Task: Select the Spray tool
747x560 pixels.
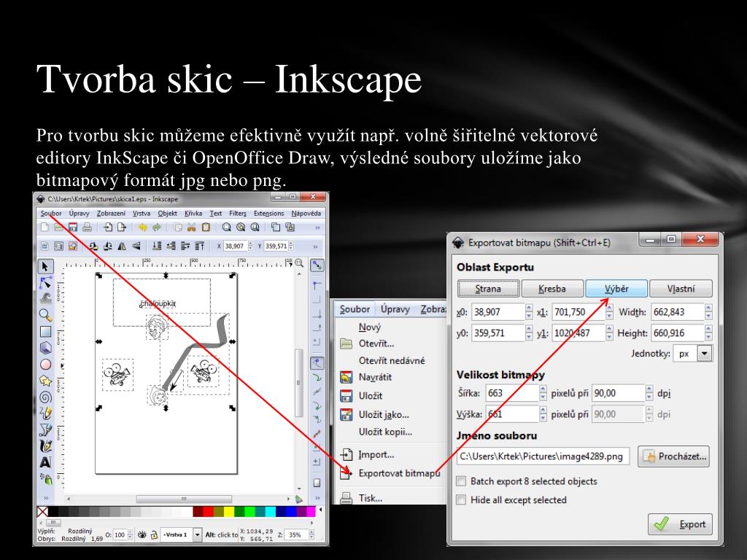Action: 45,478
